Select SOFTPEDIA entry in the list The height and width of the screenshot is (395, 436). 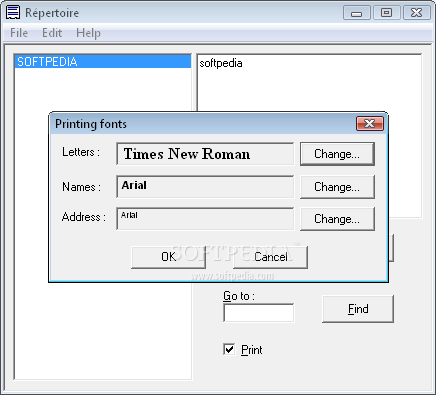[x=103, y=62]
